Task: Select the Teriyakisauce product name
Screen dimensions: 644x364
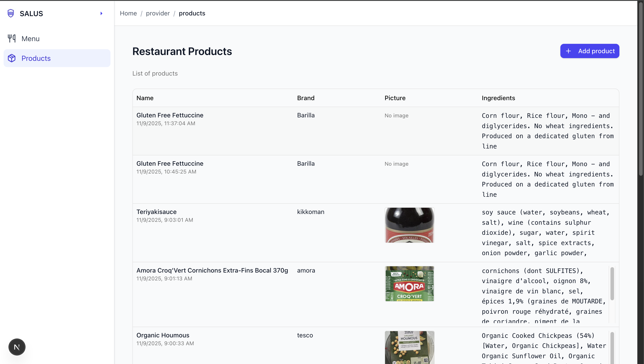Action: (x=157, y=212)
